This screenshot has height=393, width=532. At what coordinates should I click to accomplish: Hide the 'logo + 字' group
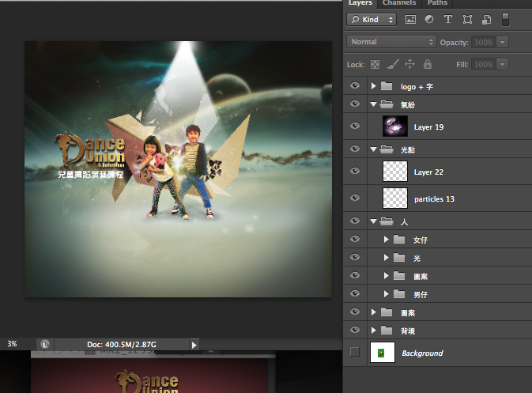pos(355,85)
